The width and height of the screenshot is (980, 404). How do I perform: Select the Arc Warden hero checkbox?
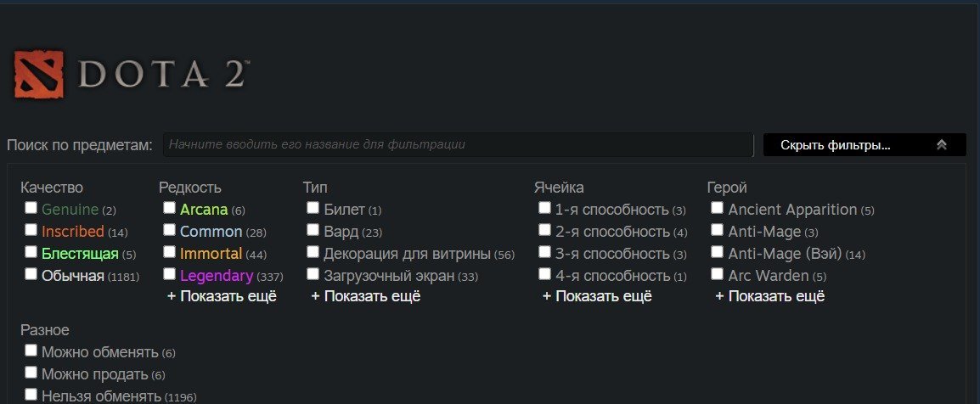(718, 273)
